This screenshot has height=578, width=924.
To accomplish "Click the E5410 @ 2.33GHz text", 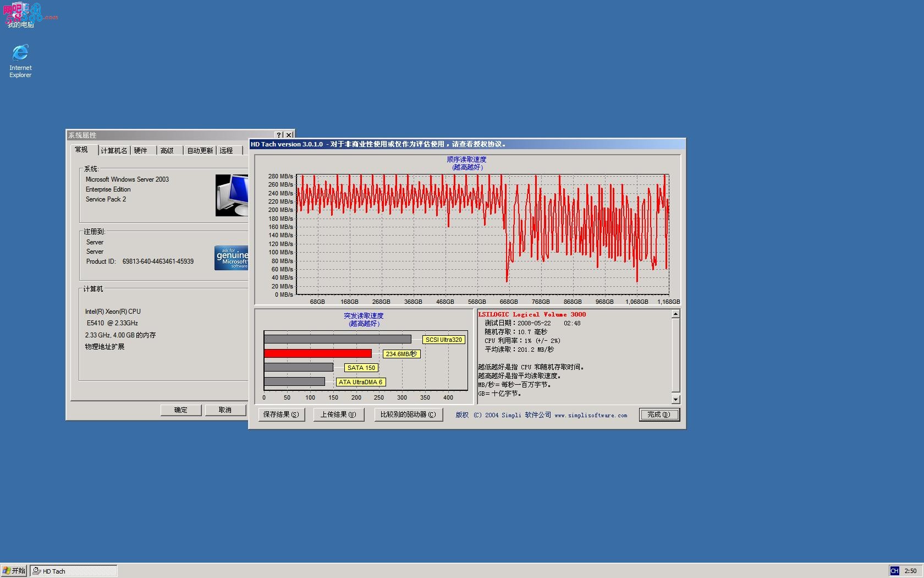I will coord(112,323).
